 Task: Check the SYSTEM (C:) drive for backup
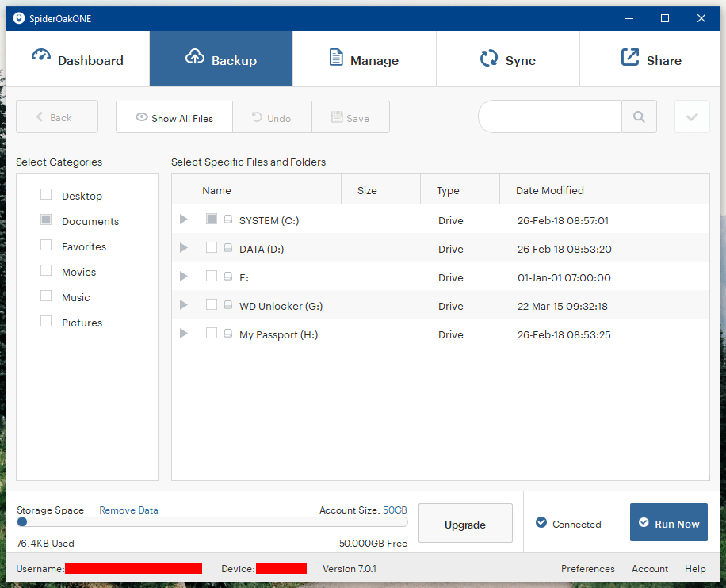[x=210, y=220]
